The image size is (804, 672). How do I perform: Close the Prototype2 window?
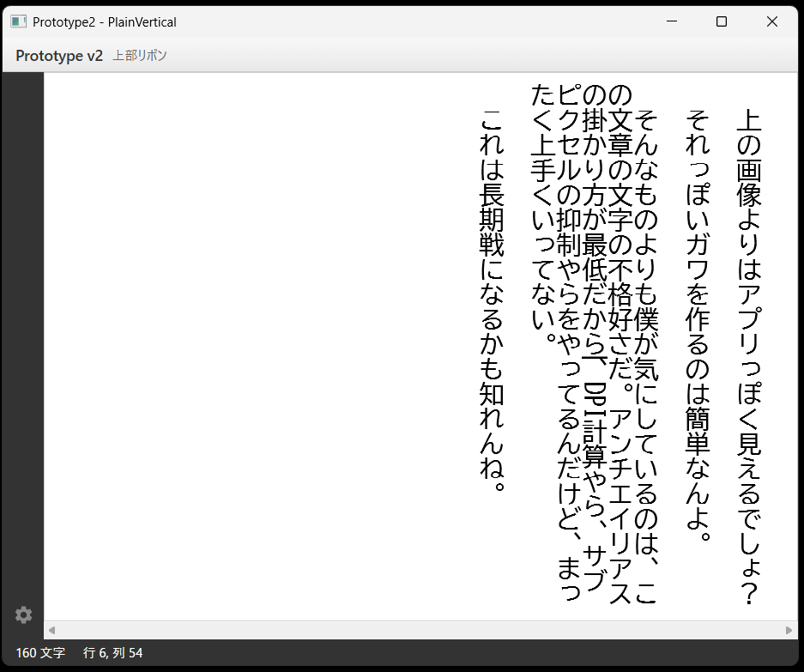[x=771, y=21]
